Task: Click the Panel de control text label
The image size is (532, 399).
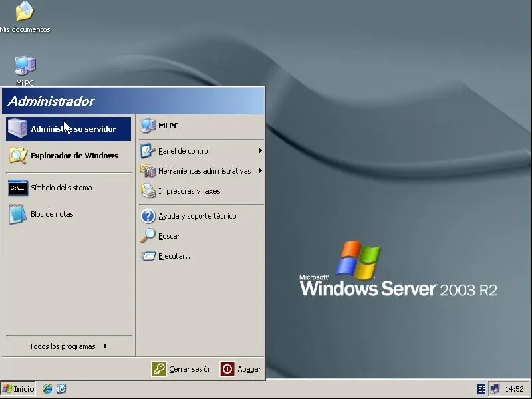Action: point(184,151)
